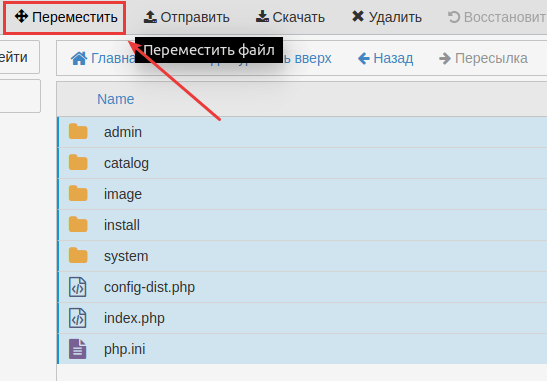The image size is (547, 381).
Task: Go back with the Назад link
Action: [385, 58]
